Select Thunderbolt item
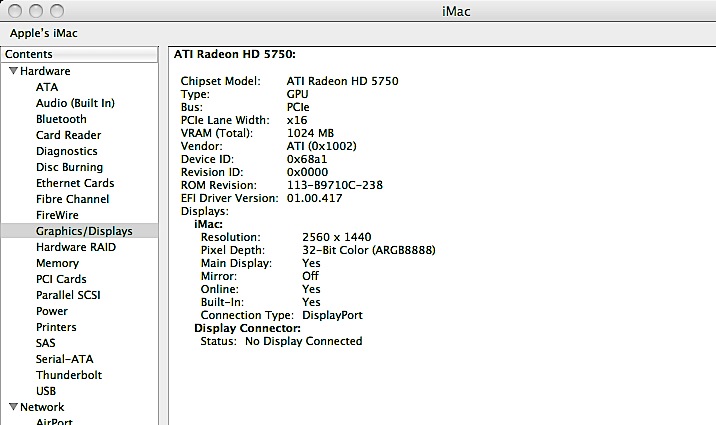 (69, 375)
